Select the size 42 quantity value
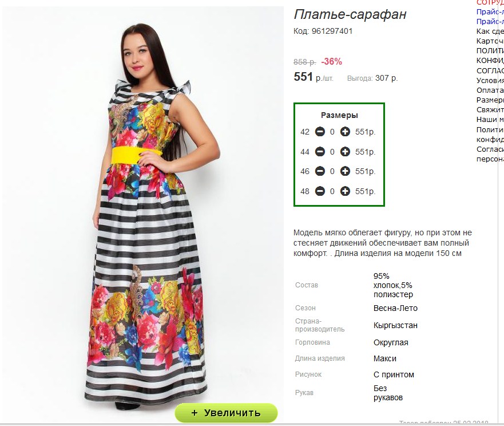 pyautogui.click(x=332, y=132)
